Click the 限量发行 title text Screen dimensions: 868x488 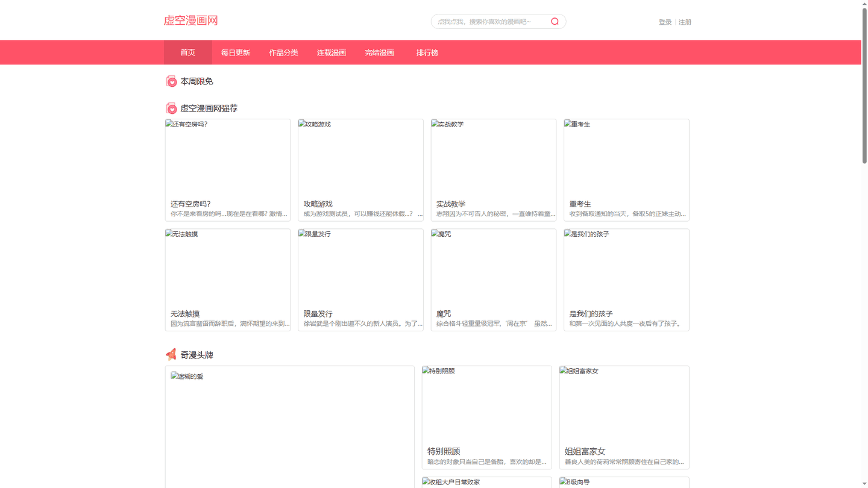(x=318, y=314)
